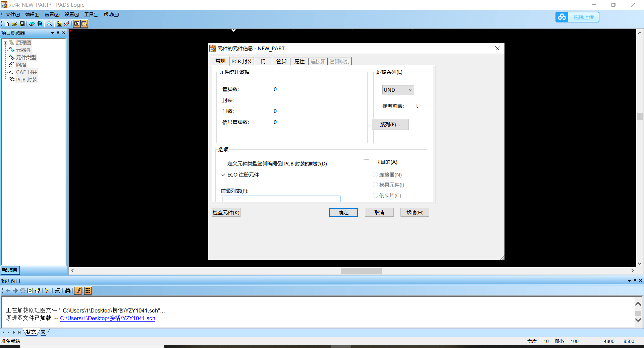This screenshot has width=644, height=348.
Task: Open the UND logic family dropdown
Action: click(x=398, y=90)
